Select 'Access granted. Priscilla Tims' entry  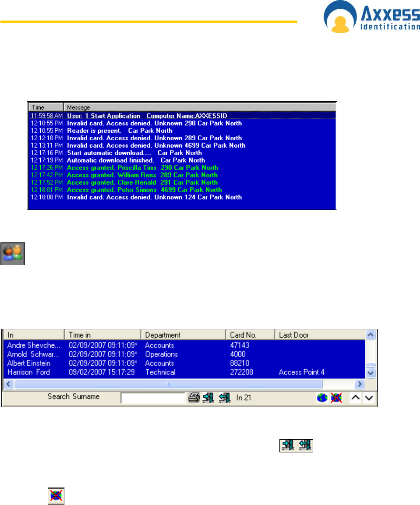click(183, 168)
